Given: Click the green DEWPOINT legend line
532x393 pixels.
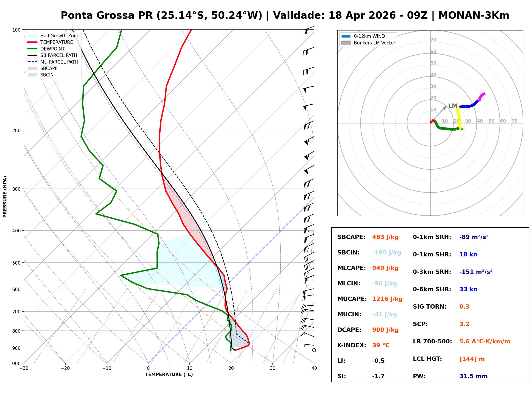Looking at the screenshot, I should click(x=32, y=49).
